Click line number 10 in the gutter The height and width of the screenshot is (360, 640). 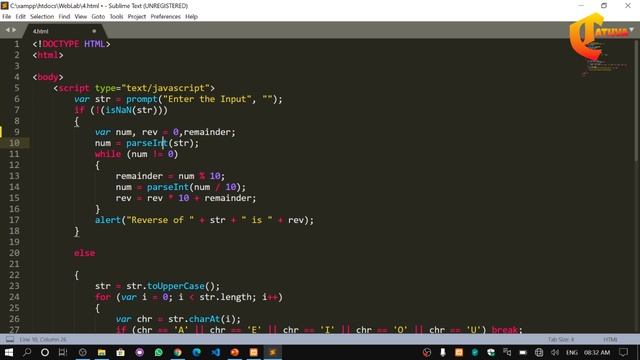(14, 143)
